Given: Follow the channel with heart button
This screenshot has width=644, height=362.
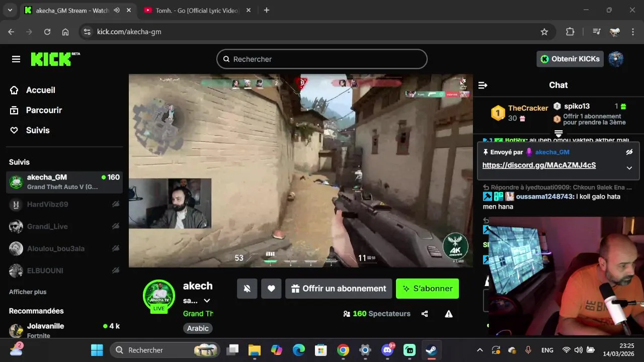Looking at the screenshot, I should 271,289.
